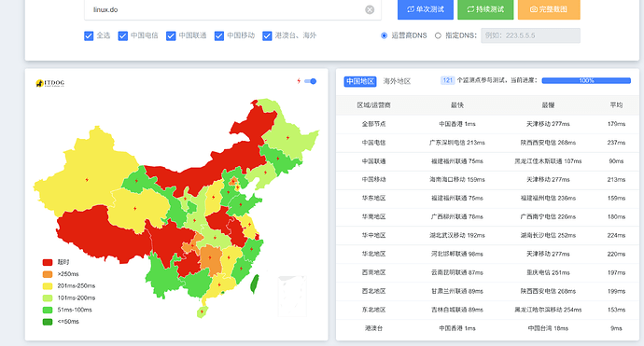Select the 东北地区 row label
Viewport: 644px width, 346px height.
coord(373,310)
